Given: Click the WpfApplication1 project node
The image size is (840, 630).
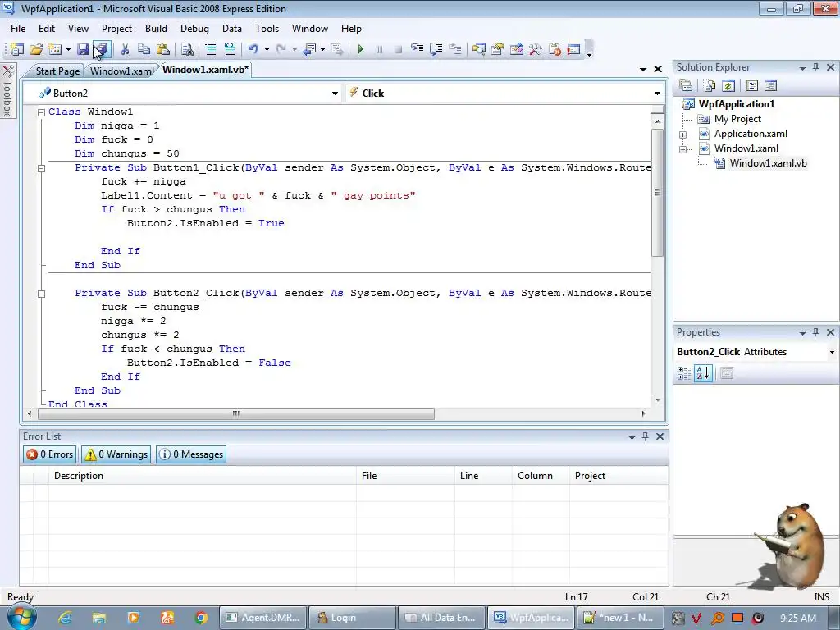Looking at the screenshot, I should (x=736, y=104).
